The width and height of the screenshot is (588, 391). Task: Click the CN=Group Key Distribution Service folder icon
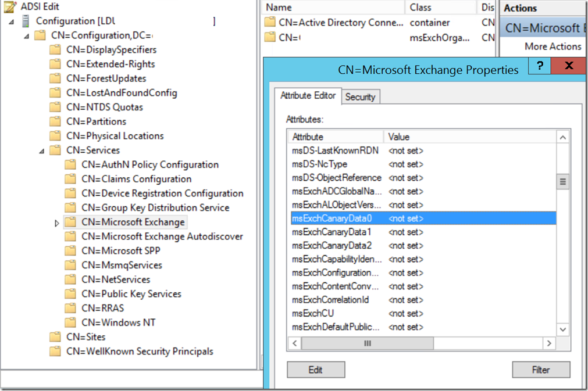[70, 207]
